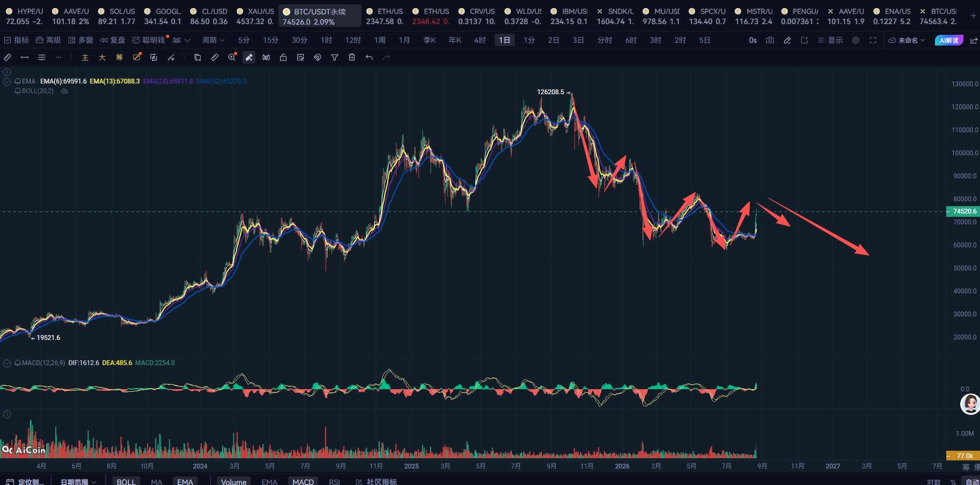Click the 主 yellow toolbar icon
This screenshot has width=980, height=485.
[x=85, y=57]
